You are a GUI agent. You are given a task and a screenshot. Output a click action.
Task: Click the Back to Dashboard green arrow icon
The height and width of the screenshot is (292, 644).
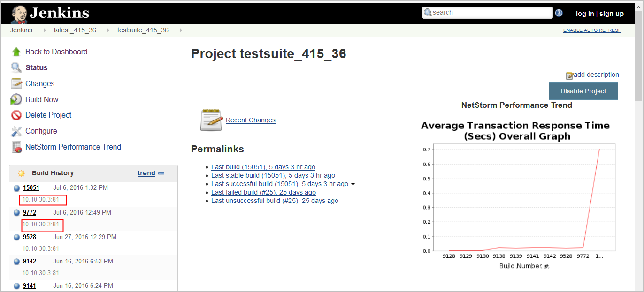pyautogui.click(x=16, y=52)
